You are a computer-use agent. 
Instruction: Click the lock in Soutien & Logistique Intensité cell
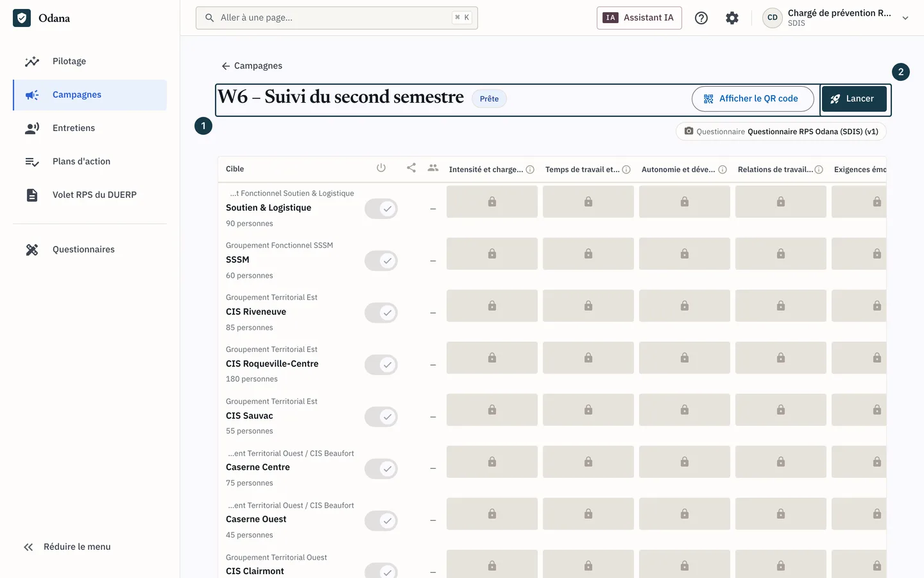[x=492, y=202]
